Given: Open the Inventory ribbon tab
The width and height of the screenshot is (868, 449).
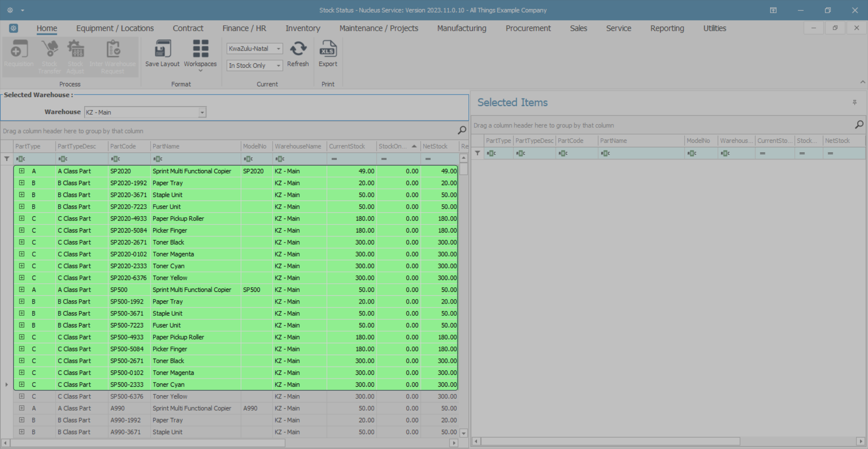Looking at the screenshot, I should tap(302, 28).
